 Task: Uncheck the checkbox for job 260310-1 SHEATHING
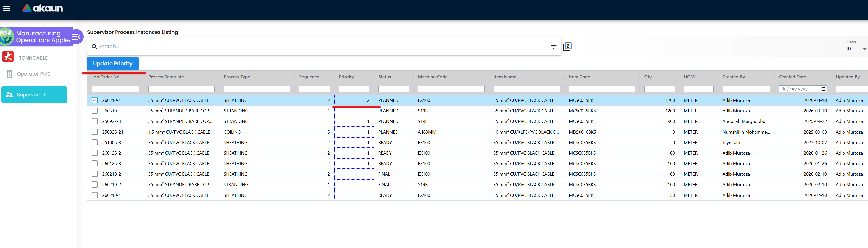coord(95,100)
